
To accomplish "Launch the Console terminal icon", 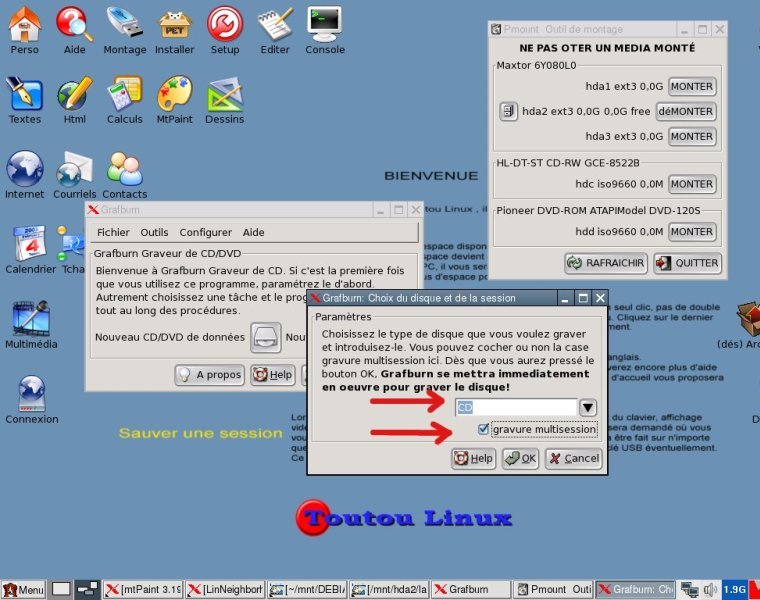I will pyautogui.click(x=324, y=24).
